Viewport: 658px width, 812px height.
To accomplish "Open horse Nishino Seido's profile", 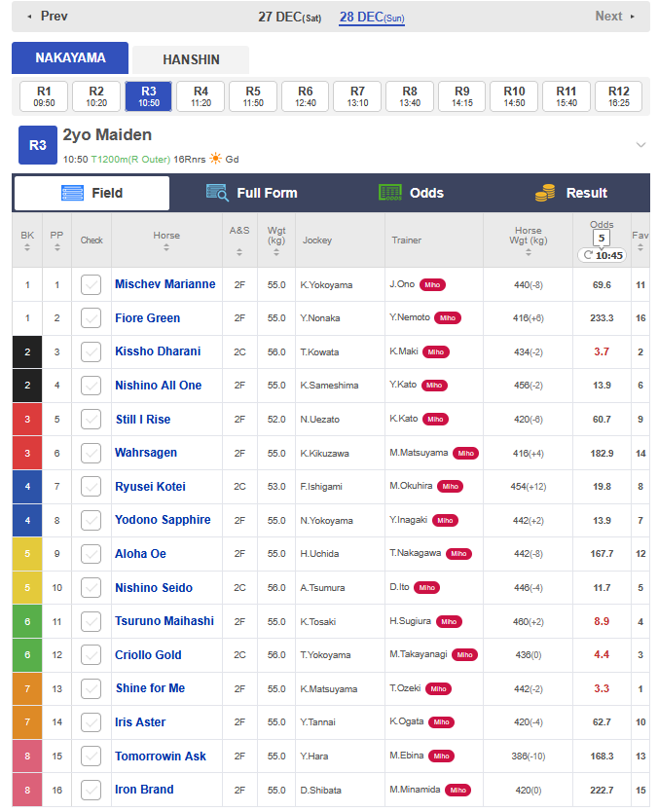I will 154,588.
